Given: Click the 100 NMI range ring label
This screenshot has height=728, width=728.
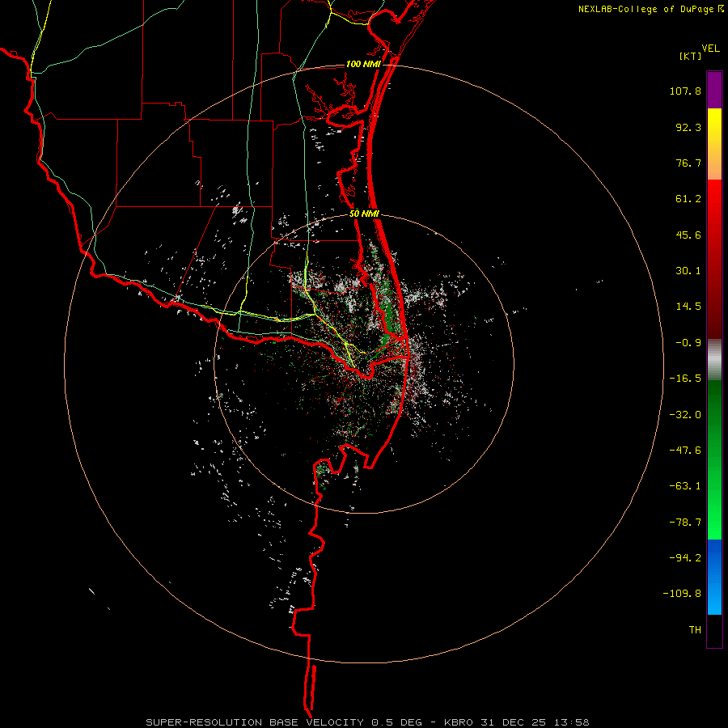Looking at the screenshot, I should point(363,64).
